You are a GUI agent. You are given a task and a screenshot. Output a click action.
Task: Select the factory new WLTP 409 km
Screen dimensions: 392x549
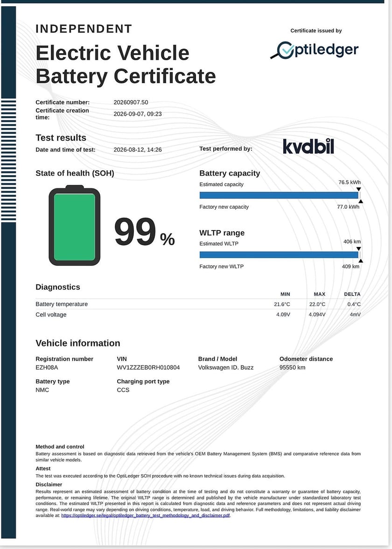(x=351, y=267)
